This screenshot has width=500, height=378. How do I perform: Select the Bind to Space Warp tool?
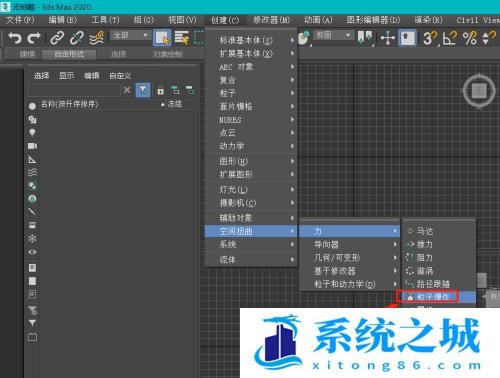97,38
